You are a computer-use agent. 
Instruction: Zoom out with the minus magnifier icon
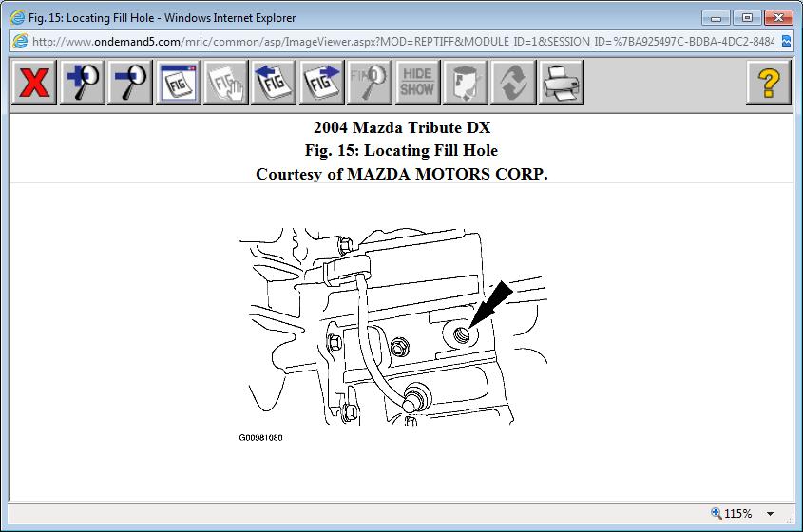click(129, 83)
